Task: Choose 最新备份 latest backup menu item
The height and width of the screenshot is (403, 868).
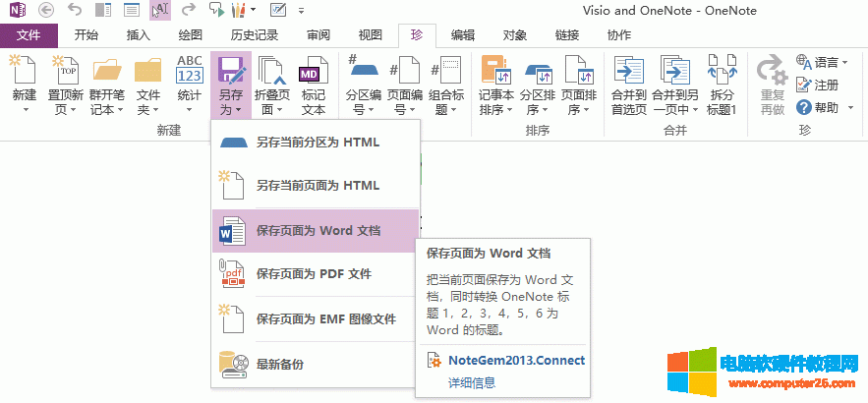Action: pyautogui.click(x=316, y=365)
